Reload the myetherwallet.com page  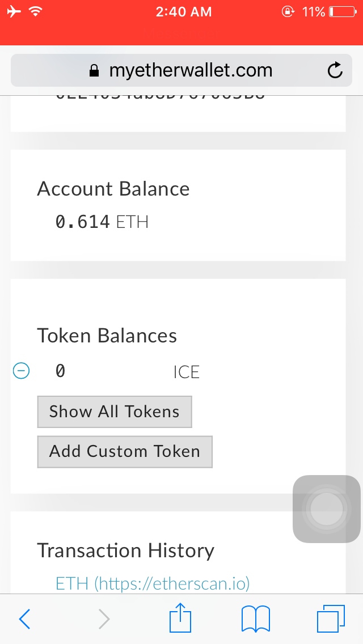point(335,70)
